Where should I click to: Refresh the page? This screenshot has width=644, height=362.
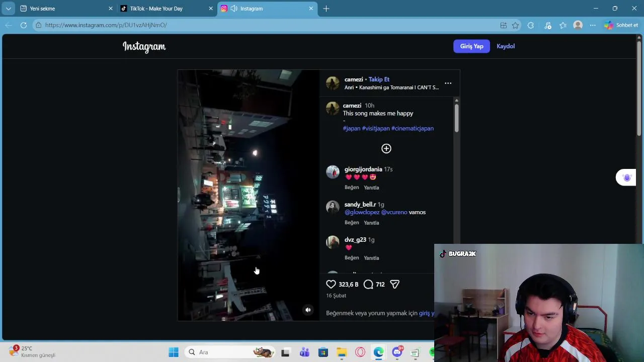click(24, 25)
